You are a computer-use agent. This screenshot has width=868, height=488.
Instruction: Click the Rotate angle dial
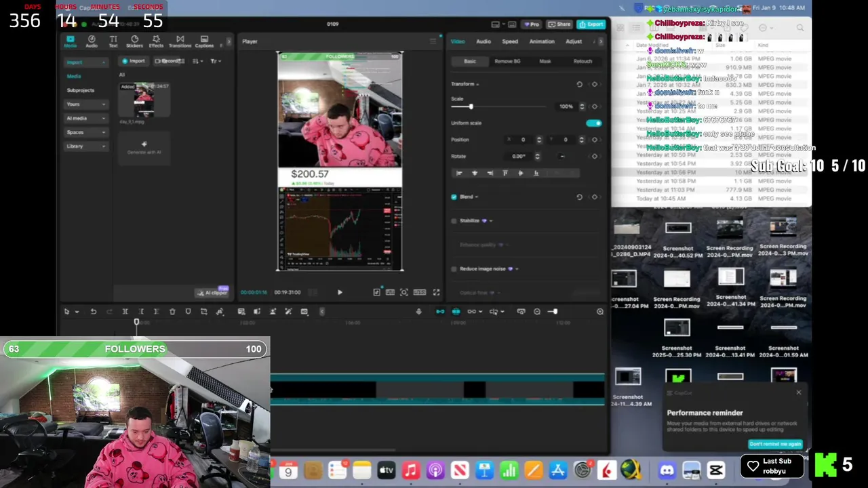coord(562,157)
